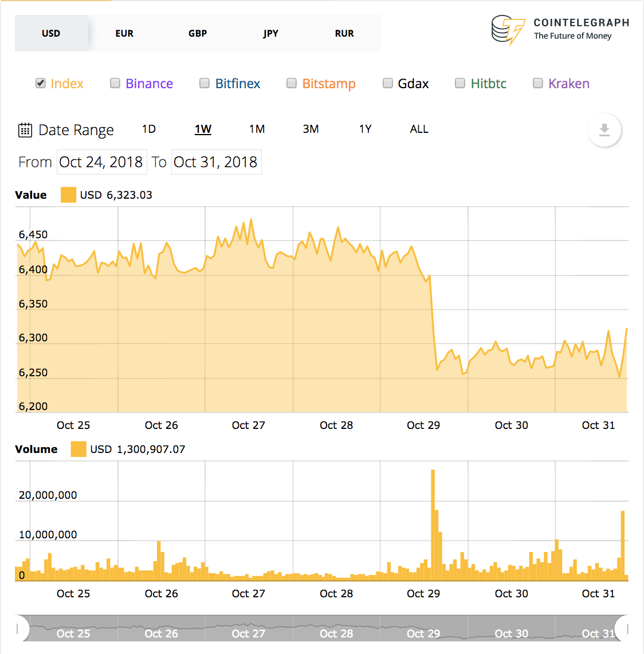Click the Oct 27 price peak on chart

(251, 219)
